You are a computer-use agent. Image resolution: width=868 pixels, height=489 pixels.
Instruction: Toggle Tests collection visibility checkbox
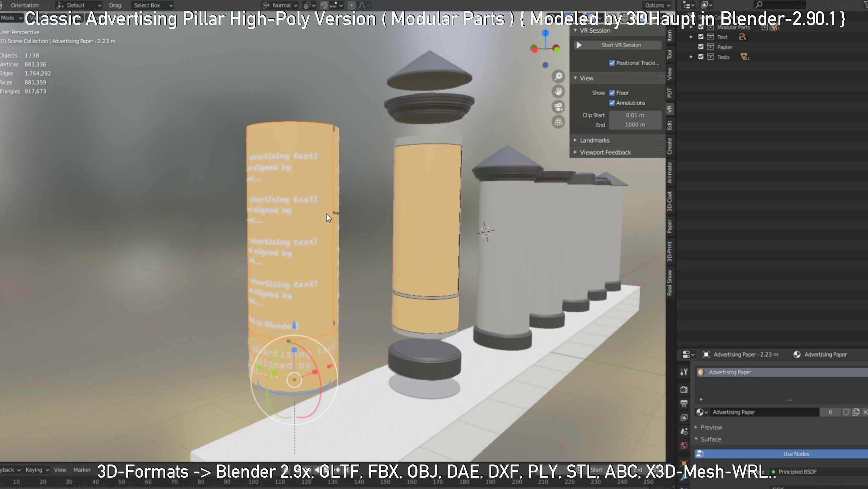pos(701,57)
